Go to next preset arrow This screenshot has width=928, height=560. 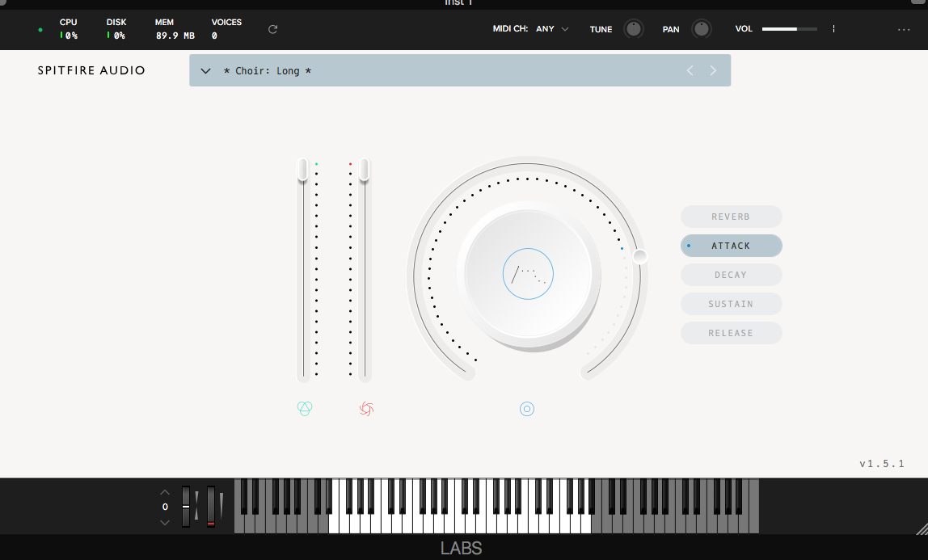point(713,70)
